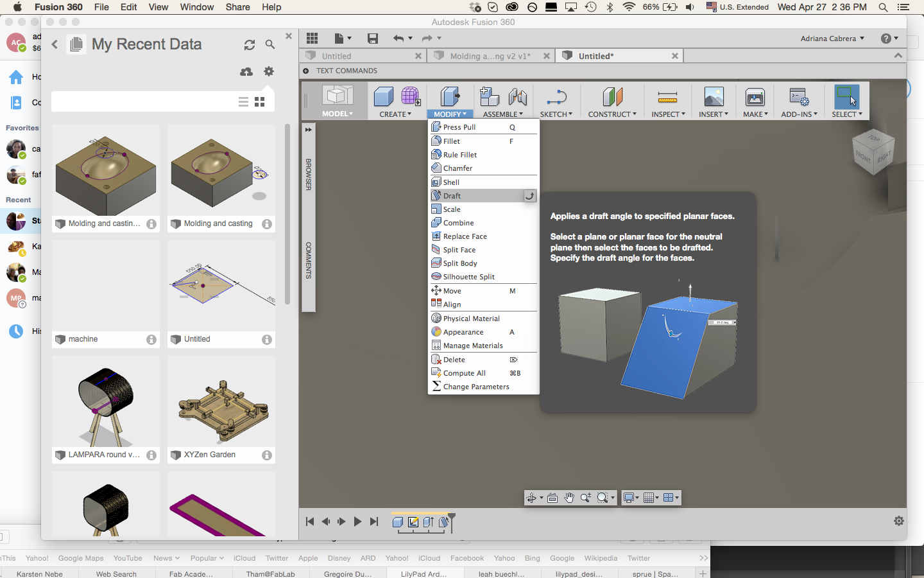Click the Zoom magnifier icon

586,498
